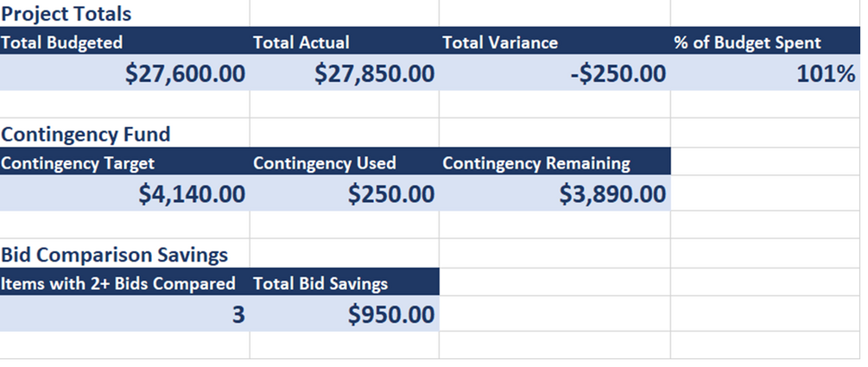Screen dimensions: 868x367
Task: Click the Total Actual header cell
Action: tap(345, 42)
